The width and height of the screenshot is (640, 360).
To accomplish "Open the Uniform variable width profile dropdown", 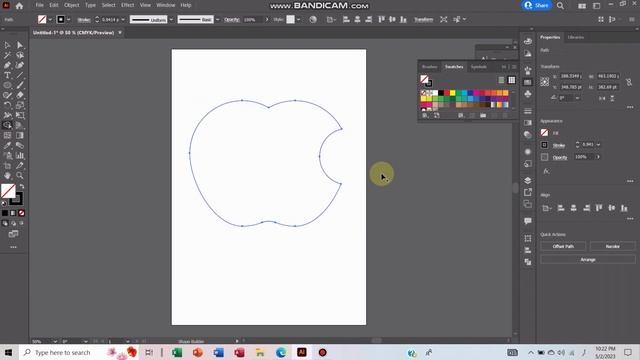I will tap(171, 20).
